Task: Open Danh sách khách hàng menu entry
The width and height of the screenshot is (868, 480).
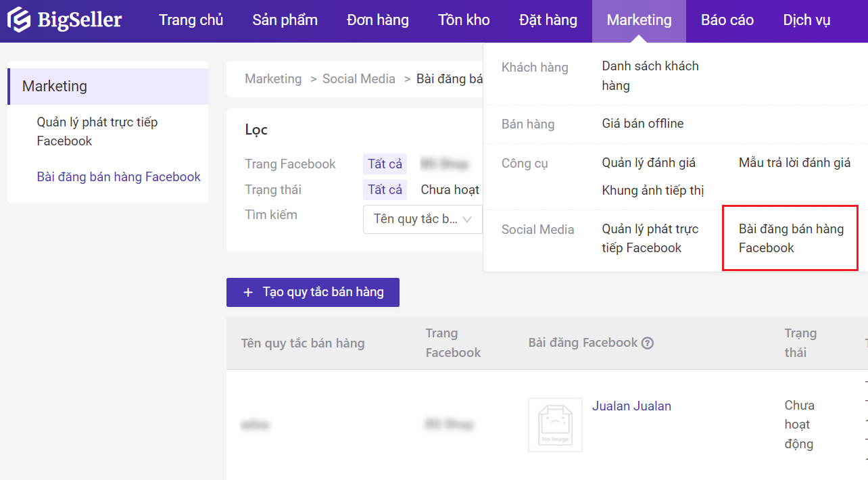Action: (x=650, y=76)
